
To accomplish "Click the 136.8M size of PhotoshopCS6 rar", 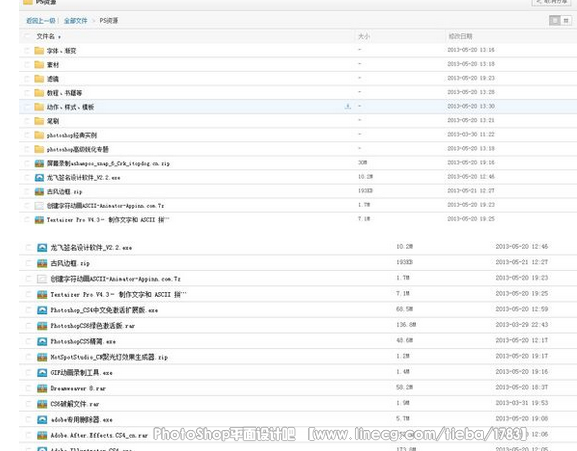I will click(406, 324).
